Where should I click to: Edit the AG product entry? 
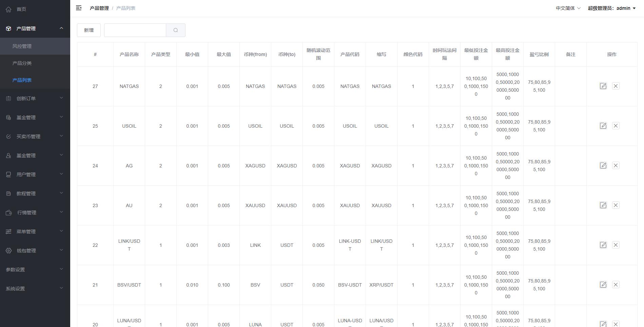pyautogui.click(x=603, y=166)
